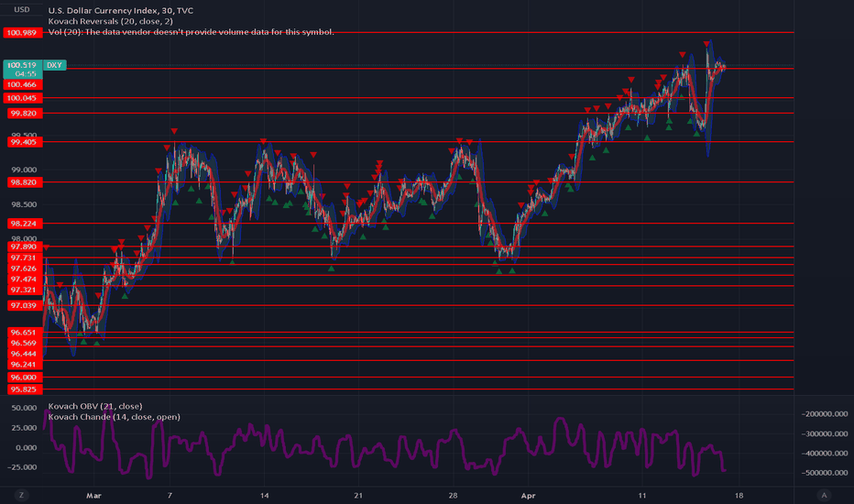854x504 pixels.
Task: Click the -25.000 value on the indicator scale
Action: (x=23, y=467)
